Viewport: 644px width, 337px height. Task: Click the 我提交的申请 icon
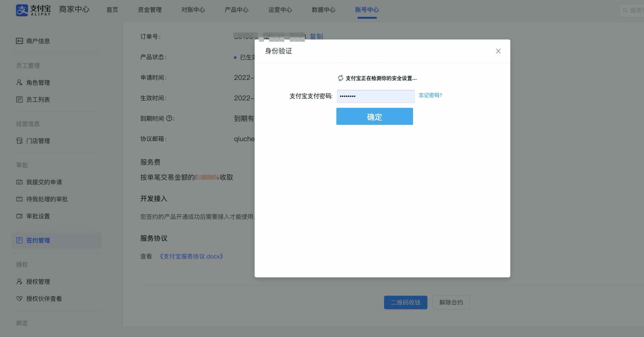pyautogui.click(x=19, y=182)
